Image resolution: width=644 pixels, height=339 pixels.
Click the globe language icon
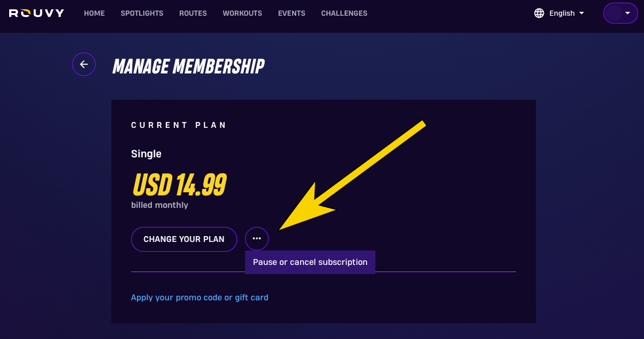[539, 13]
